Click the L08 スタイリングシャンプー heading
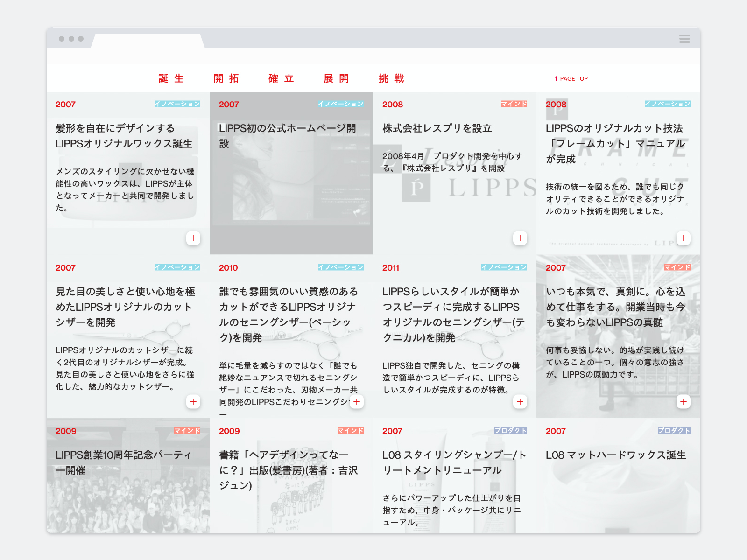 click(454, 462)
